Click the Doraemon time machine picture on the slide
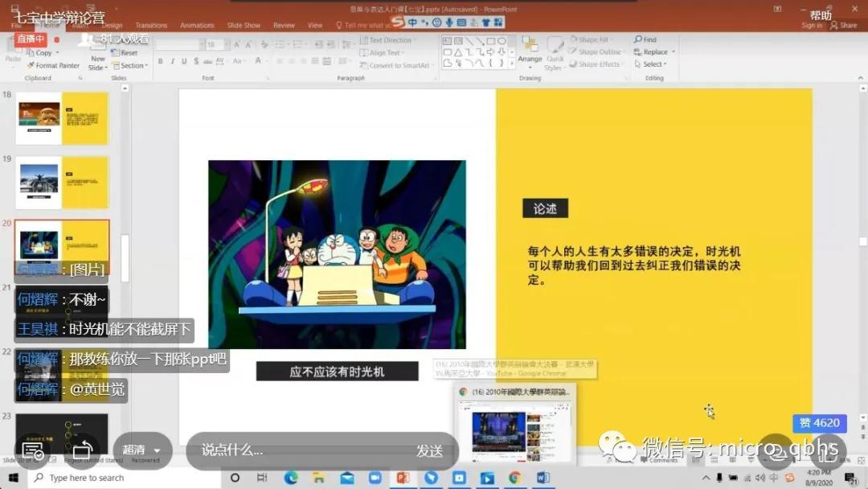 click(x=337, y=254)
